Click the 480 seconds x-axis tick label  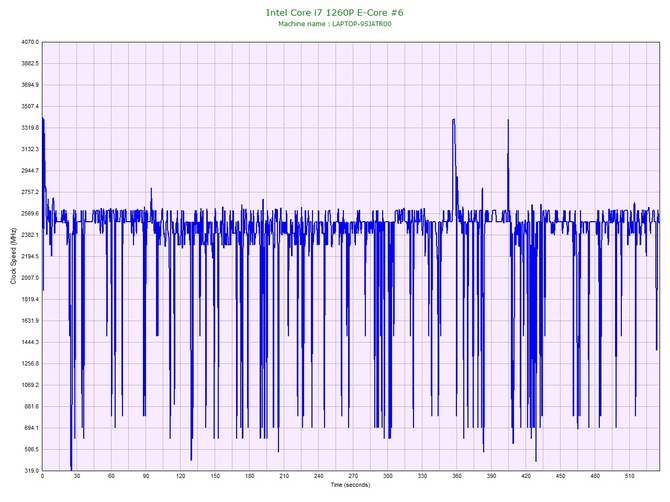tap(595, 476)
